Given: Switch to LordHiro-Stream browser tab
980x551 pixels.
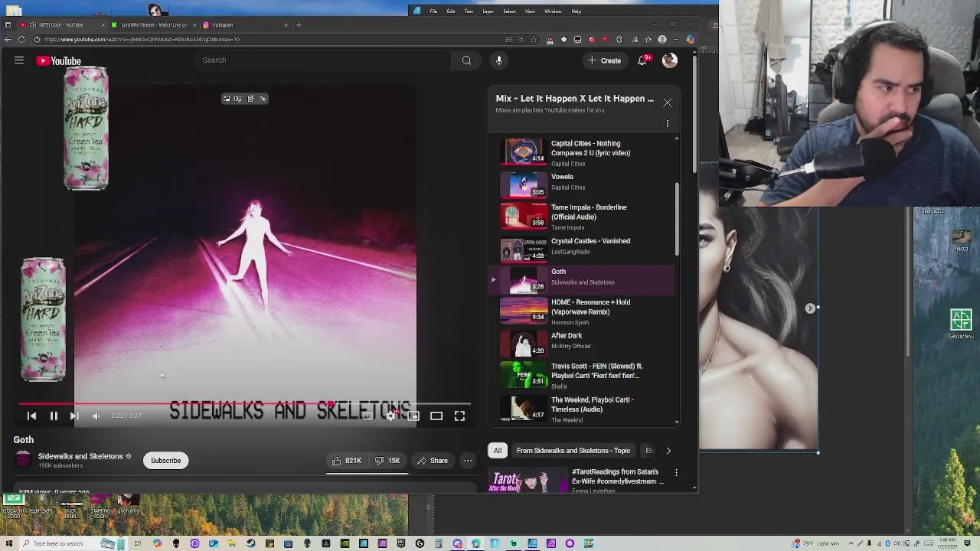Looking at the screenshot, I should (x=153, y=24).
